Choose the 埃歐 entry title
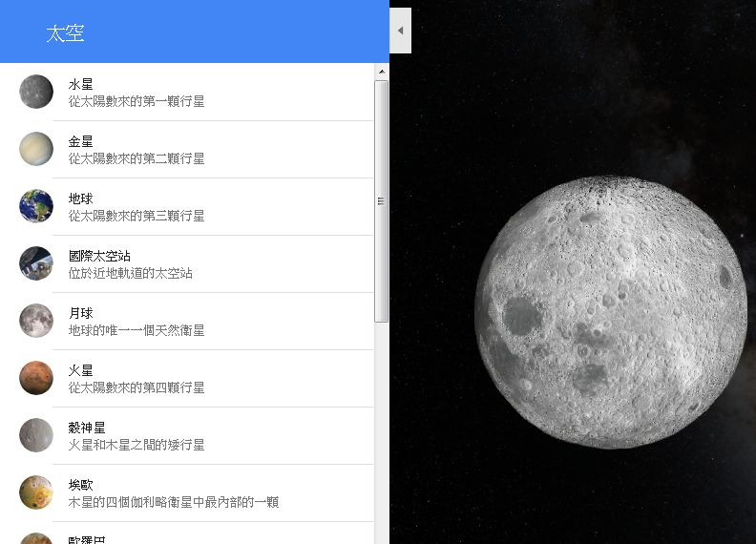Viewport: 756px width, 544px height. 80,485
